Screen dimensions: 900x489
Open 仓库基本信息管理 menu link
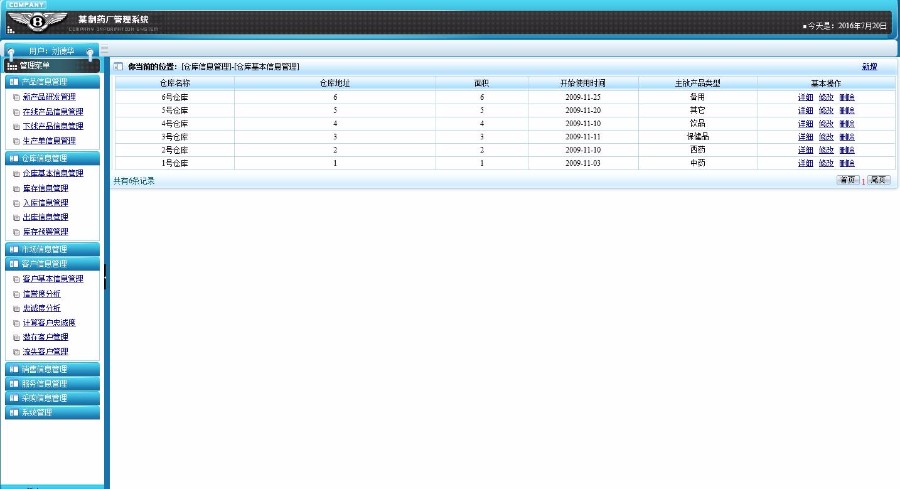point(53,173)
